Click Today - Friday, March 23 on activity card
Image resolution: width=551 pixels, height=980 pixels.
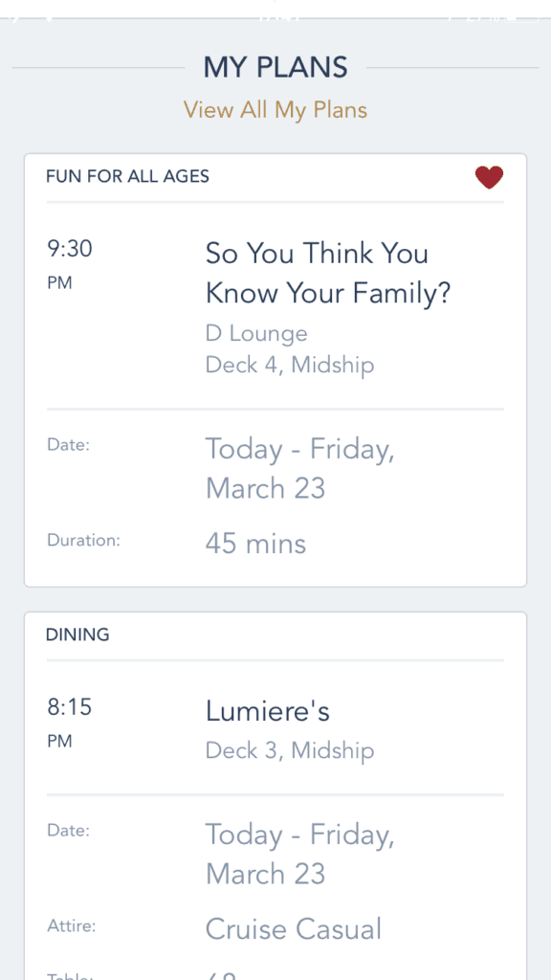click(299, 468)
